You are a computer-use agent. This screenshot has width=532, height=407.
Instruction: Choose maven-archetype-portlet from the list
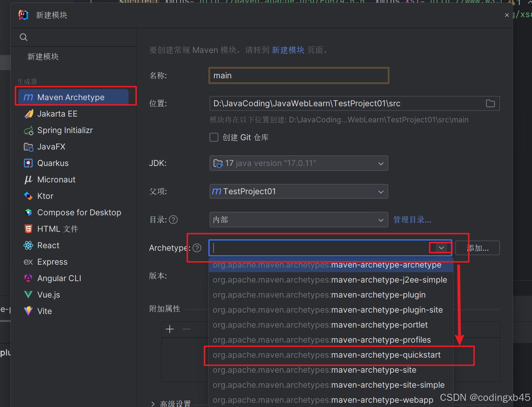pos(331,325)
